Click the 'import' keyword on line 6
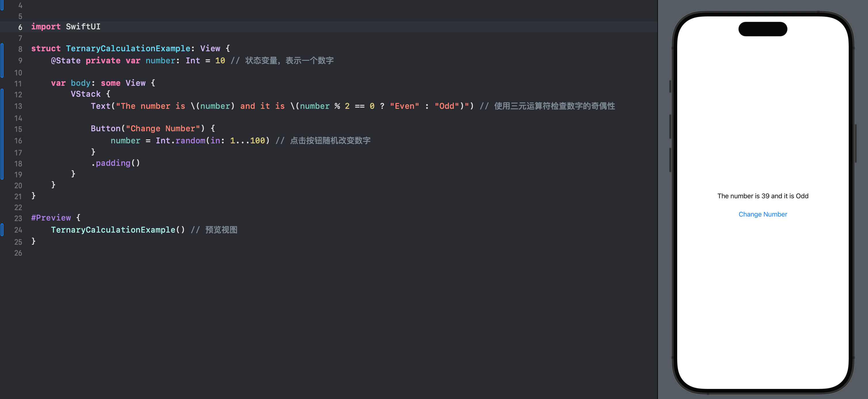868x399 pixels. click(x=46, y=26)
